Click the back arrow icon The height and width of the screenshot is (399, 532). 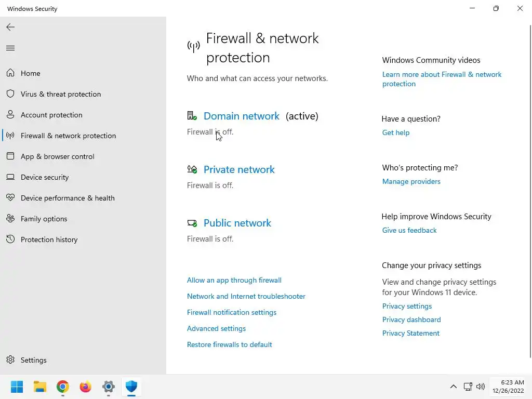coord(10,27)
